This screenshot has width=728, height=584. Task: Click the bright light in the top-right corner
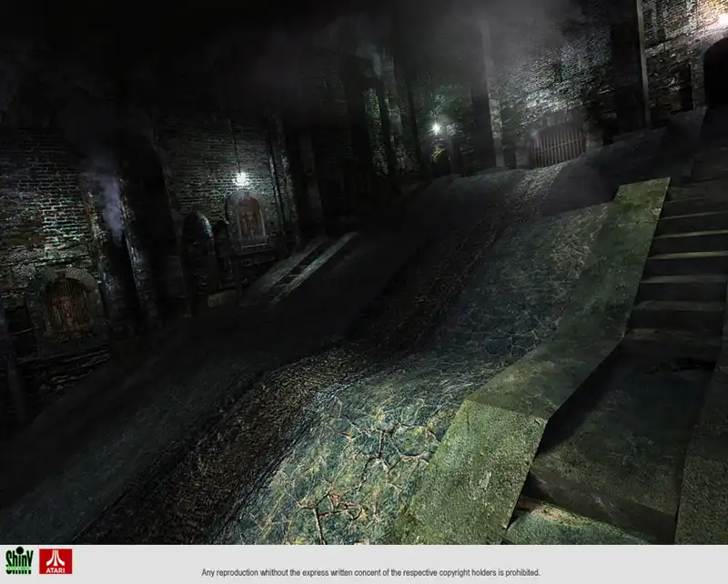[721, 18]
